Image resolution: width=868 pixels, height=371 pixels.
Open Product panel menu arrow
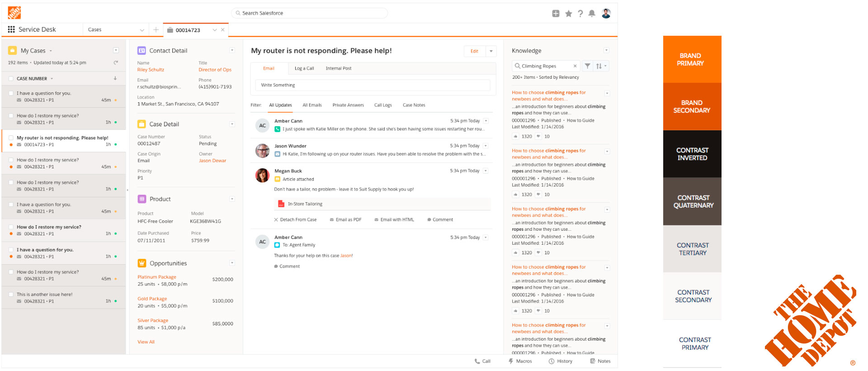(x=232, y=199)
